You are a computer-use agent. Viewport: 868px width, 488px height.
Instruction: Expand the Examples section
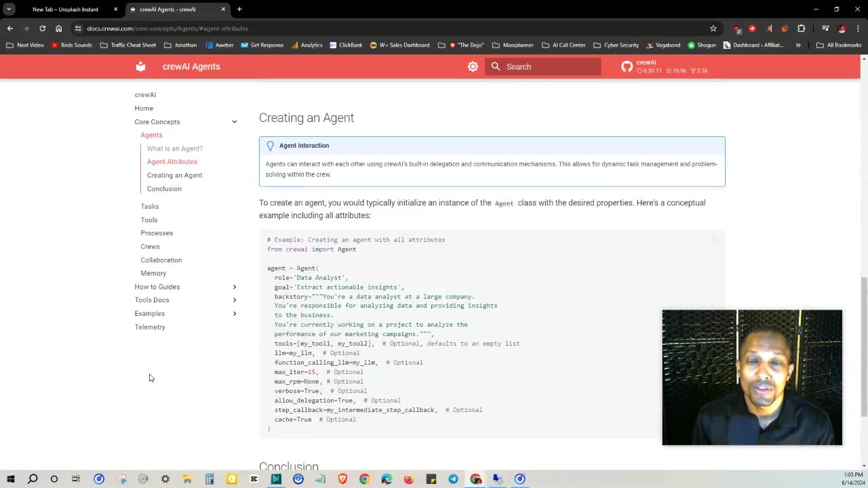(x=234, y=313)
